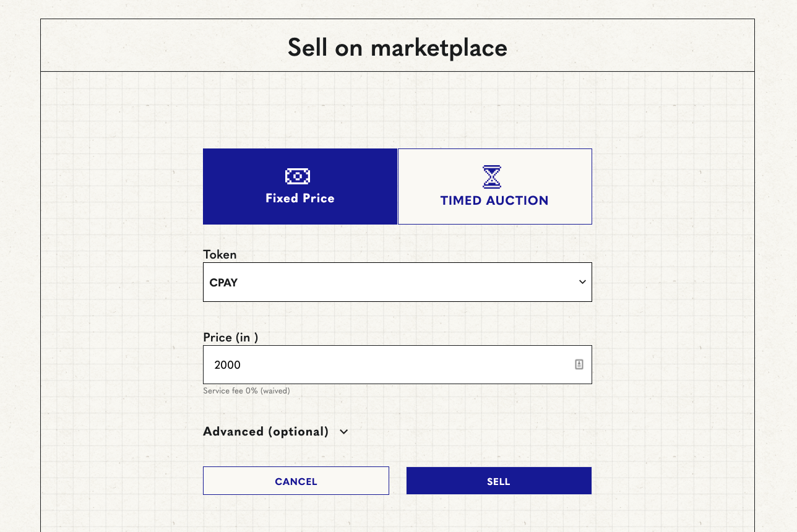Focus the price field containing 2000
Screen dimensions: 797x532
(x=397, y=364)
